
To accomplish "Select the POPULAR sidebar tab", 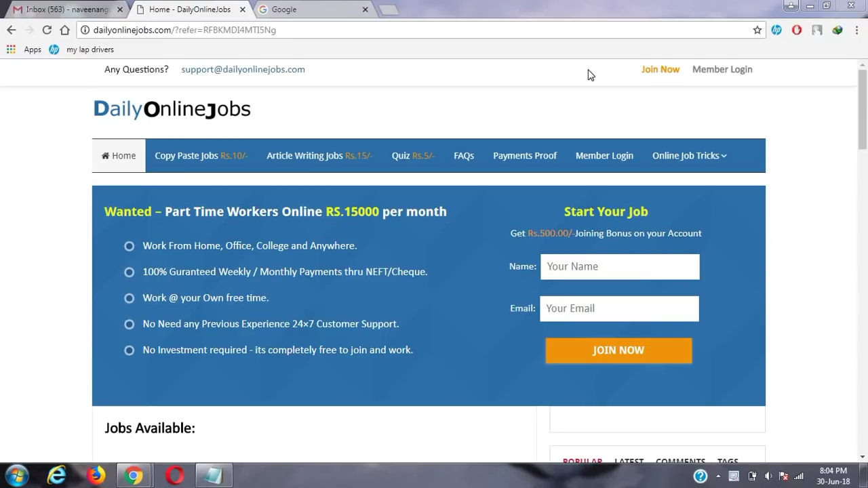I will click(x=583, y=461).
